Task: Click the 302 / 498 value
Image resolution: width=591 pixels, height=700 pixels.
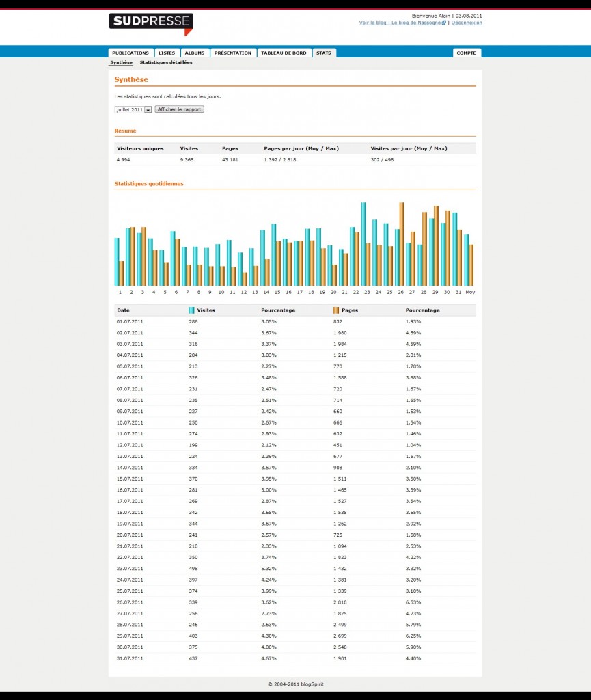Action: click(x=382, y=160)
